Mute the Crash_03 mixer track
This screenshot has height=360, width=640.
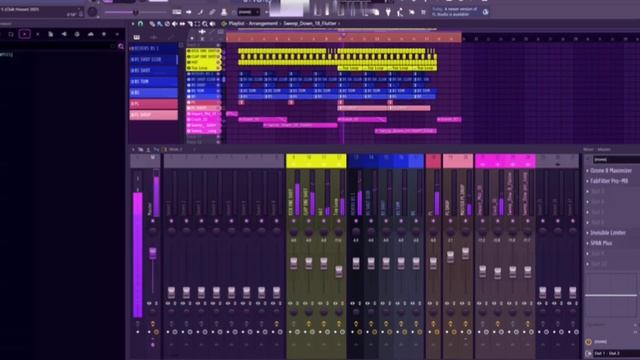click(498, 221)
